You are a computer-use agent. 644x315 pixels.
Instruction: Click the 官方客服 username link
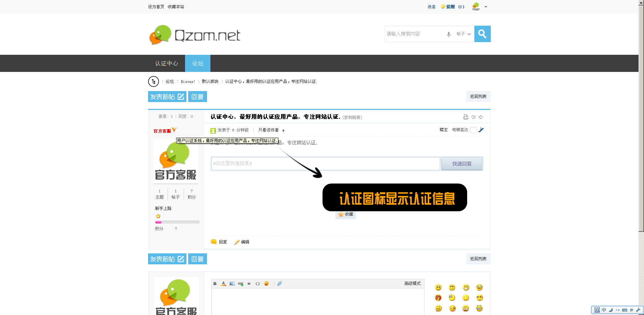click(x=162, y=131)
